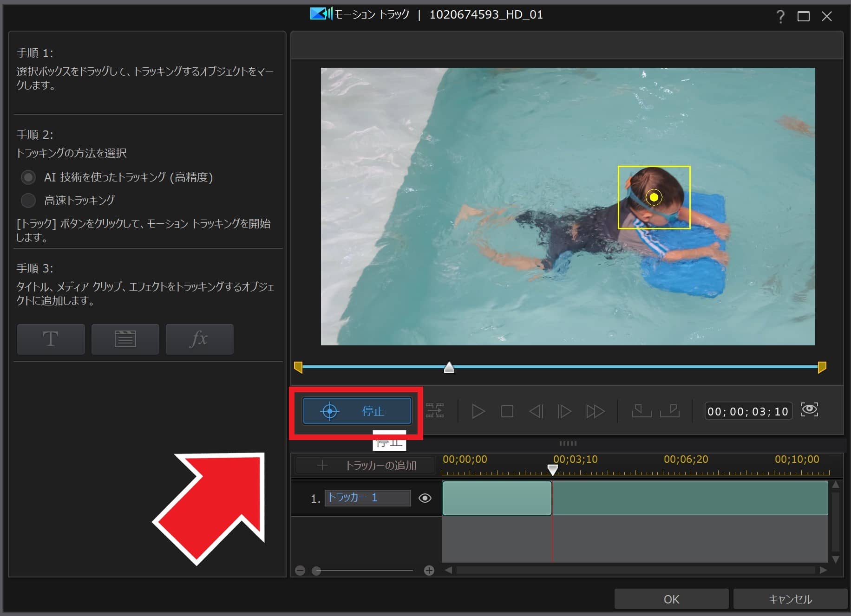Click the Stop square button

click(x=507, y=411)
